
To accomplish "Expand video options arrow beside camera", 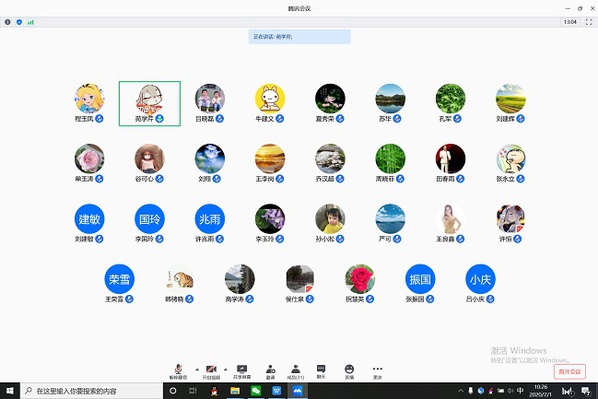I will (x=225, y=369).
